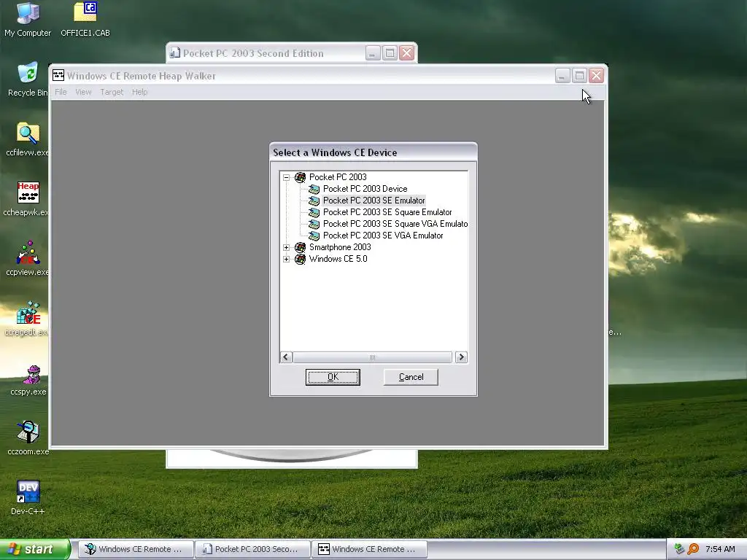Screen dimensions: 747x560
Task: Select the My Computer desktop icon
Action: point(28,20)
